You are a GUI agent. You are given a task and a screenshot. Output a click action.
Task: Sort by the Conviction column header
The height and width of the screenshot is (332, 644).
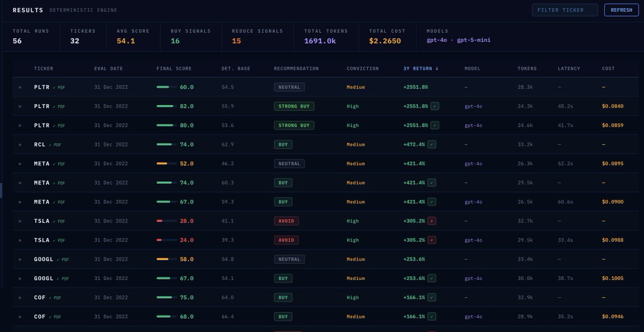[x=363, y=69]
